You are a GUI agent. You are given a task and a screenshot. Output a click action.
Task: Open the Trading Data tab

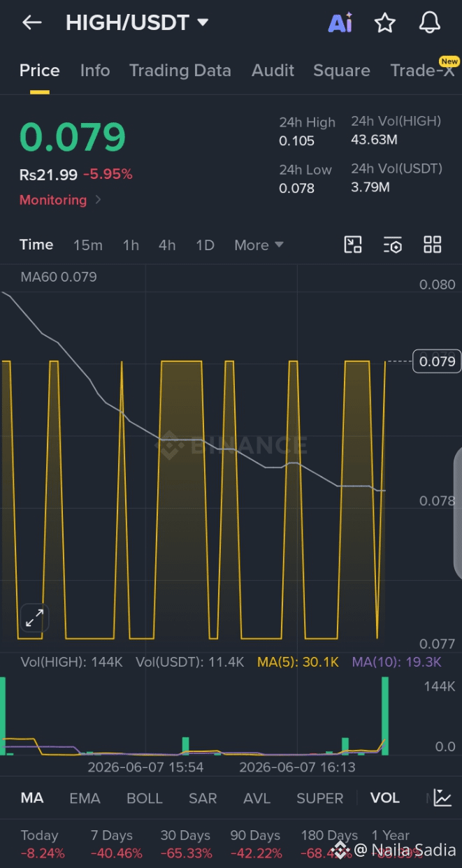(180, 71)
